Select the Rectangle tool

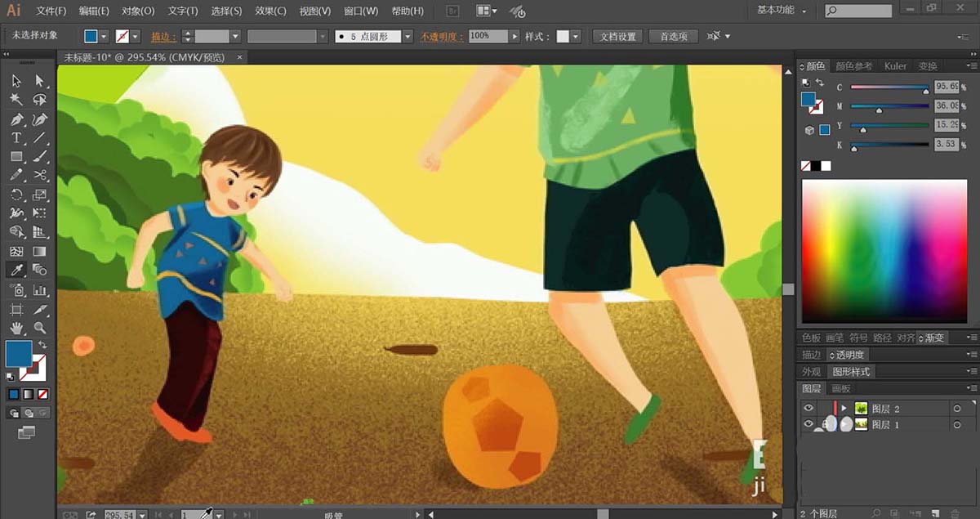pos(16,156)
